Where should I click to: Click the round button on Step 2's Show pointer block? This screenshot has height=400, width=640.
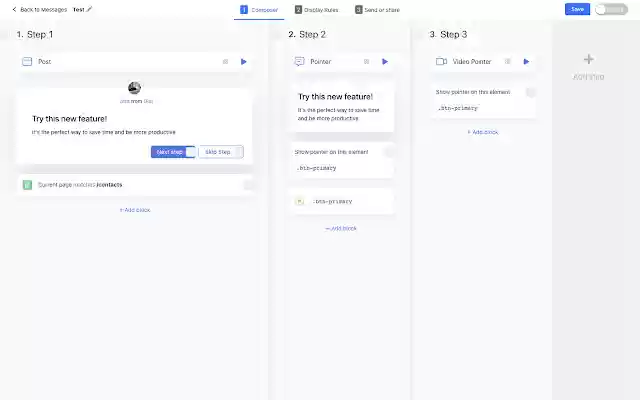(x=389, y=152)
